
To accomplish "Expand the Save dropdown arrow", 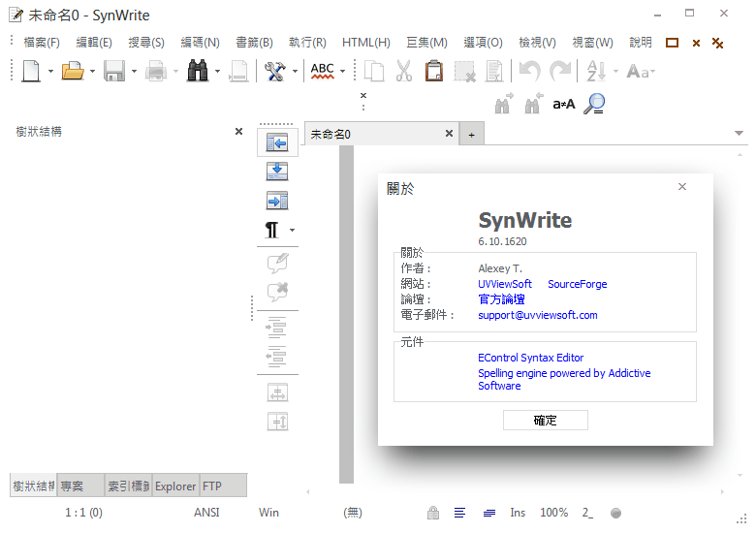I will (x=134, y=72).
